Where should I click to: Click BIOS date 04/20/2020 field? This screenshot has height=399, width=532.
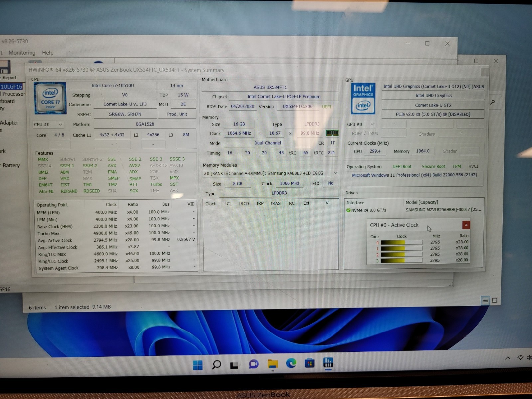(x=242, y=106)
